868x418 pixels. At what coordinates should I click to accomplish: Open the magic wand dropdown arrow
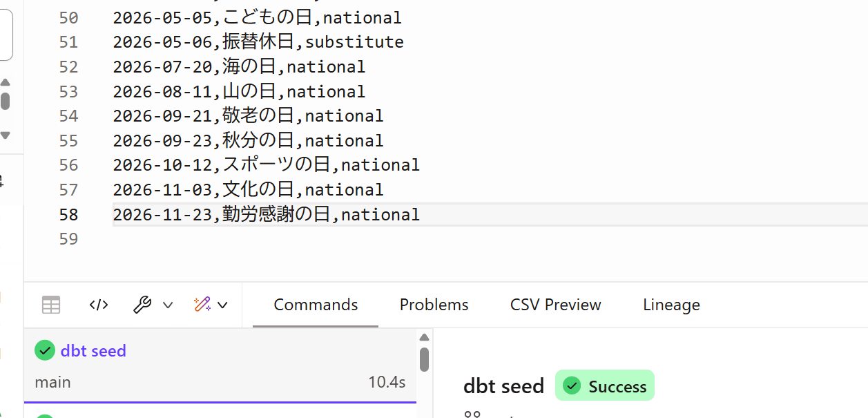tap(222, 305)
